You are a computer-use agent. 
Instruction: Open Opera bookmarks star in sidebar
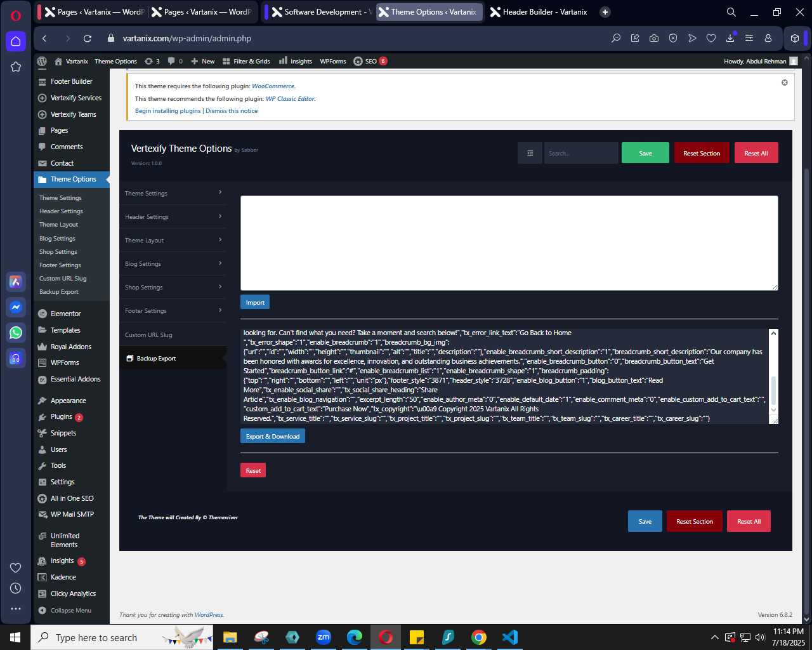pos(16,67)
